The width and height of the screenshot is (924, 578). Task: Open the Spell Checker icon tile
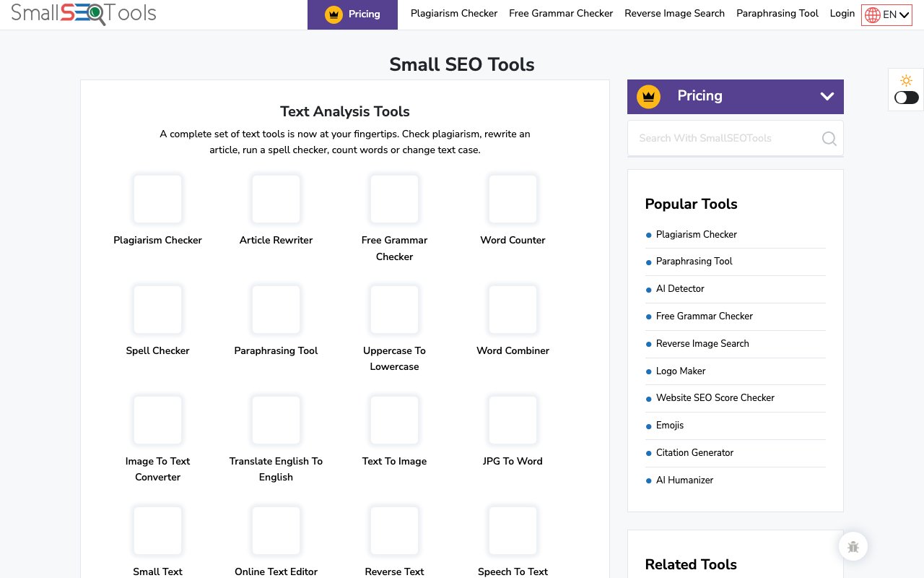pos(157,309)
